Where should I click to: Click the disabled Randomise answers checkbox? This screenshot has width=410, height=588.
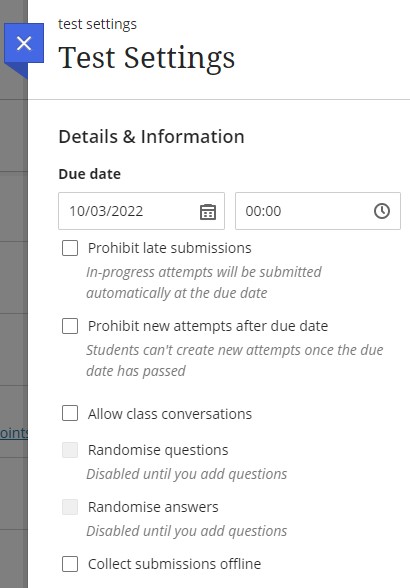point(70,507)
